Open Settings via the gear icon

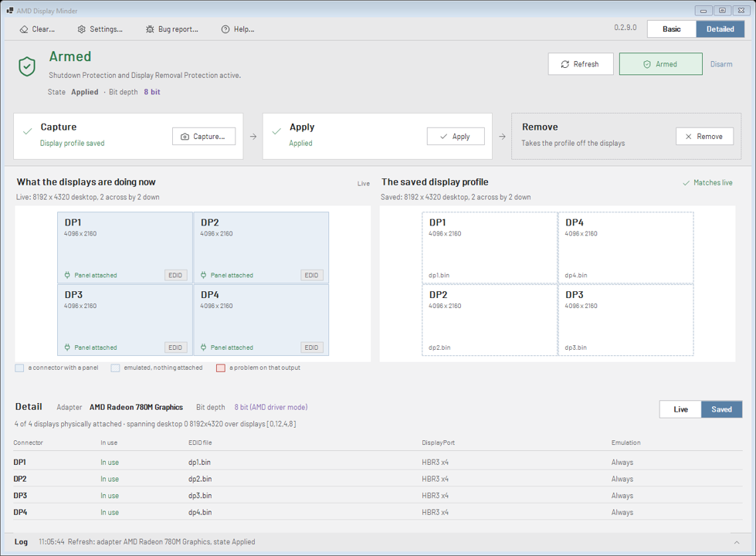[82, 29]
